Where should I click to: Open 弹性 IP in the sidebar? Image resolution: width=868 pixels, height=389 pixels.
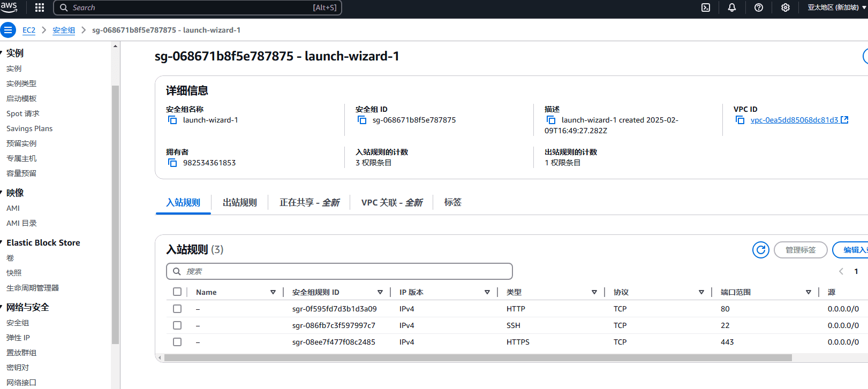[x=18, y=338]
